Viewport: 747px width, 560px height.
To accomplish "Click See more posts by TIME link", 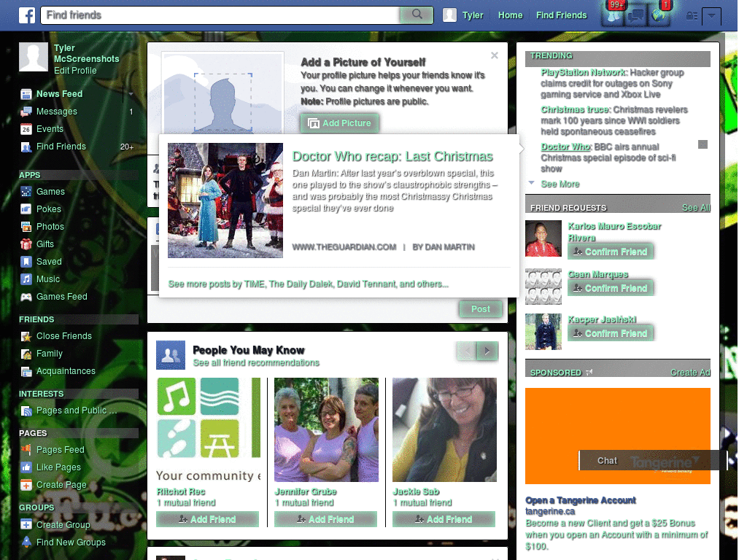I will point(309,284).
